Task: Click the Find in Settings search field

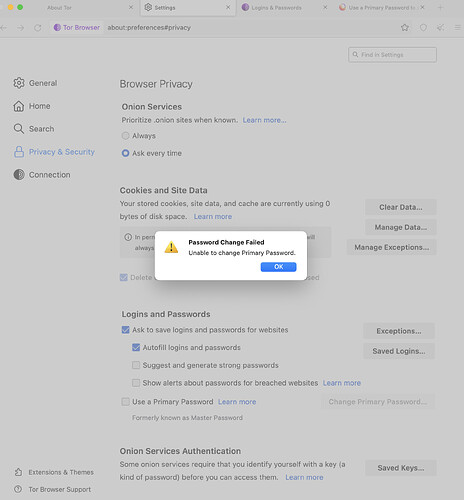Action: 392,55
